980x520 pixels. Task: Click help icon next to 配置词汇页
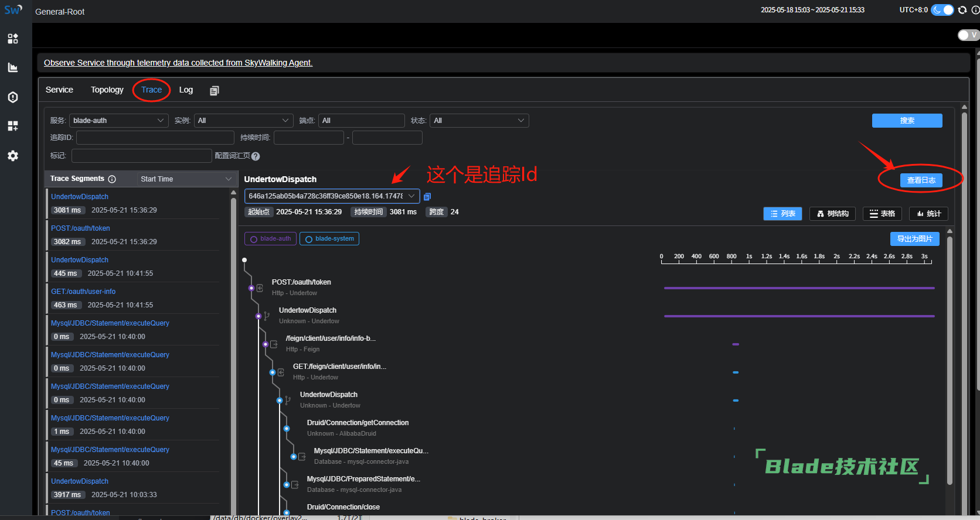click(x=256, y=156)
